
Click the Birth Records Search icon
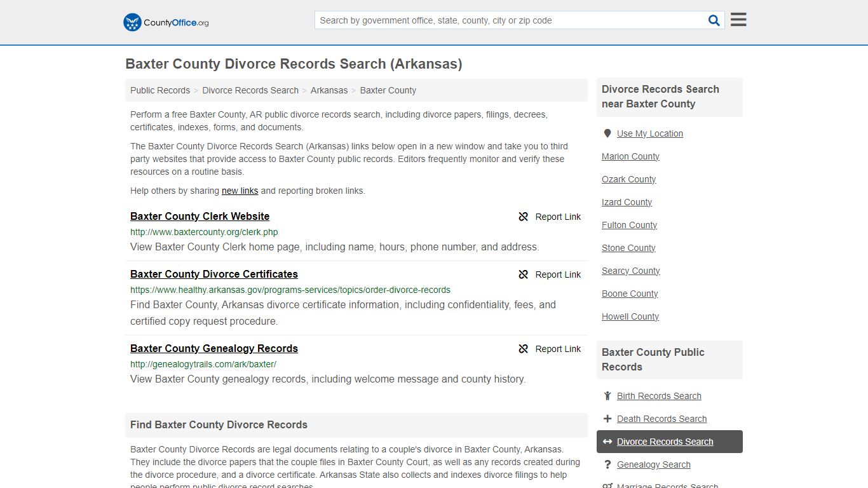point(607,396)
